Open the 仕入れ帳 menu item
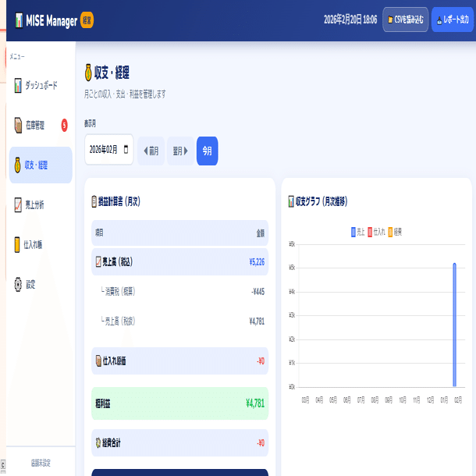The image size is (476, 476). [x=41, y=245]
